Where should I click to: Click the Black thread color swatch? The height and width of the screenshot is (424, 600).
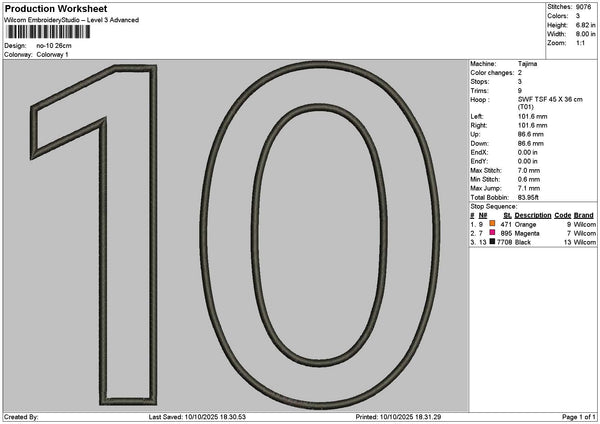492,241
